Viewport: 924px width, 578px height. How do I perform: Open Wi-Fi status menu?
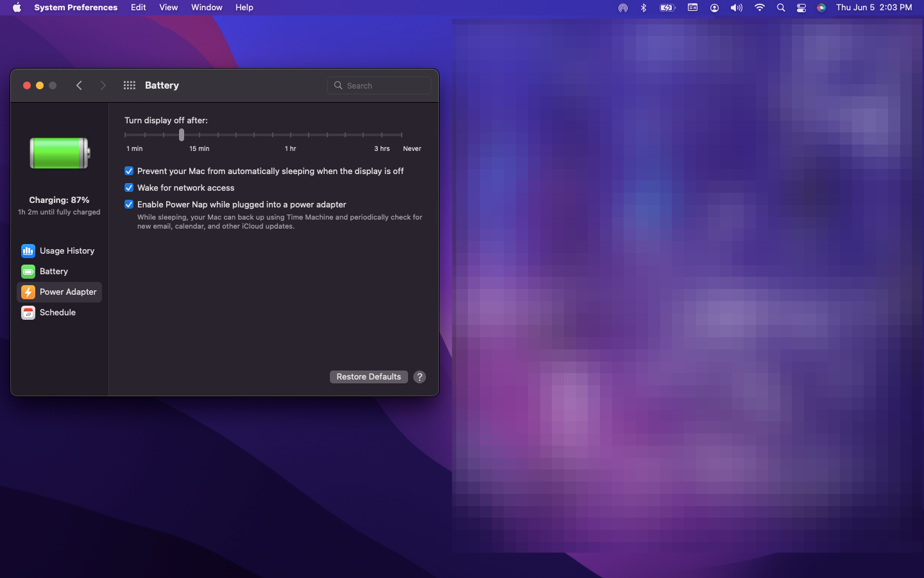pos(760,8)
